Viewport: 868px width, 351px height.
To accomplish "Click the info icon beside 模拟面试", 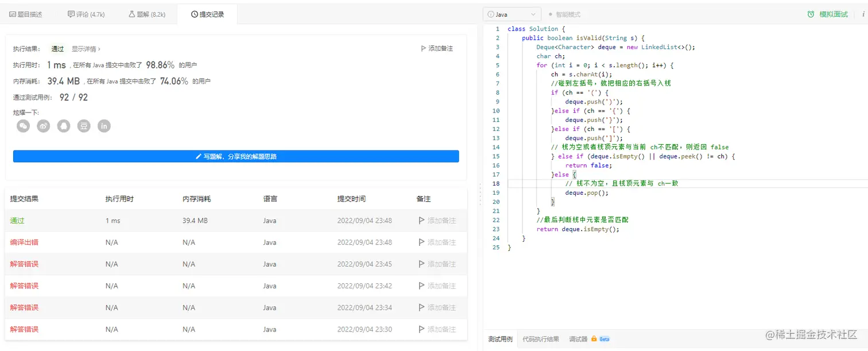I will click(x=863, y=14).
